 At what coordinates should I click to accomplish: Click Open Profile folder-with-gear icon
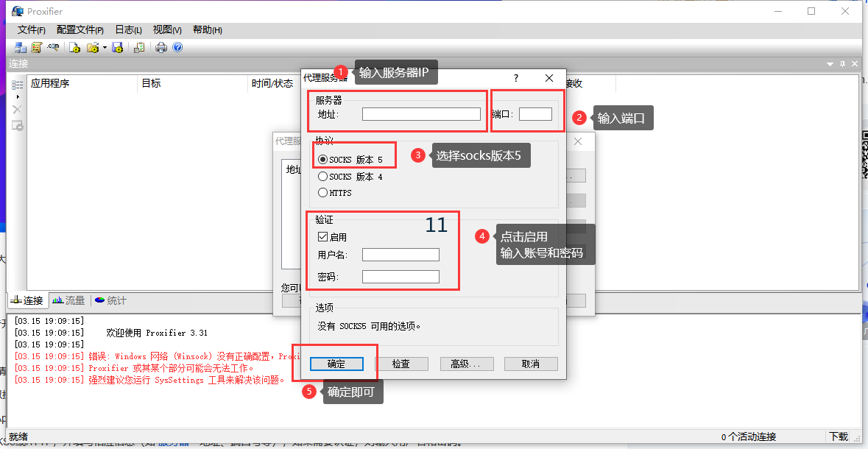[x=93, y=48]
